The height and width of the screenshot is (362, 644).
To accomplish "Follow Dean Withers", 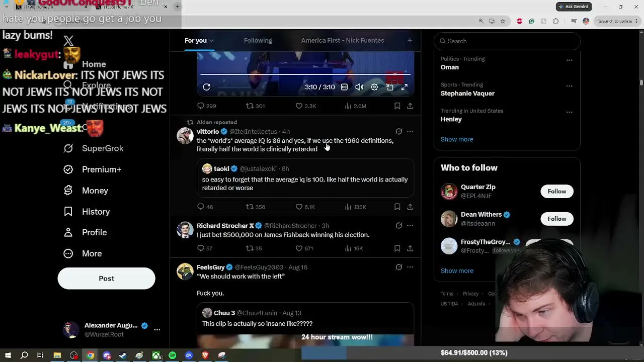I will click(x=557, y=219).
